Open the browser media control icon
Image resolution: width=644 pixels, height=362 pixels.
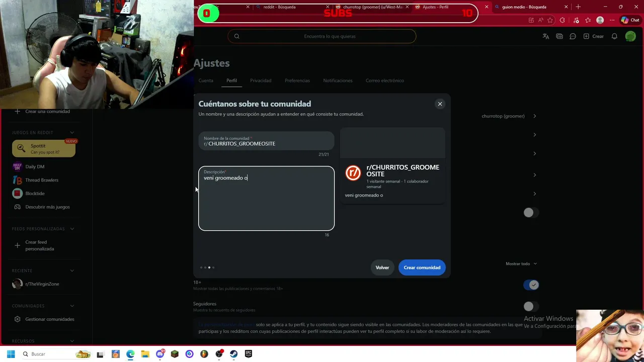point(576,20)
